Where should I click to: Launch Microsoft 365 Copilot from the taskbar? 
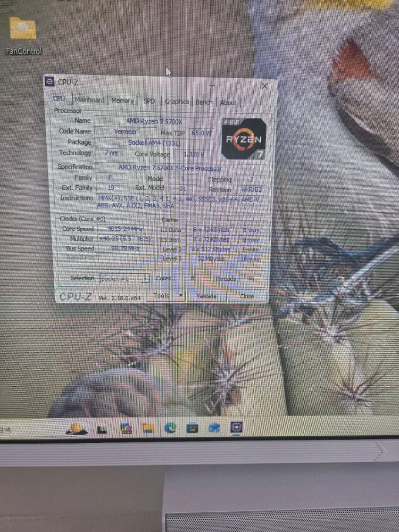[126, 429]
